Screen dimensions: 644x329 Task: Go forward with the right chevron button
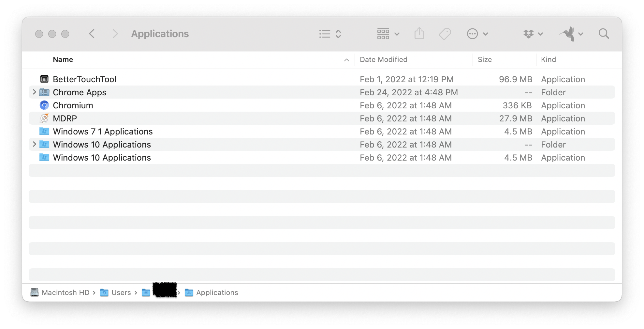pos(115,34)
